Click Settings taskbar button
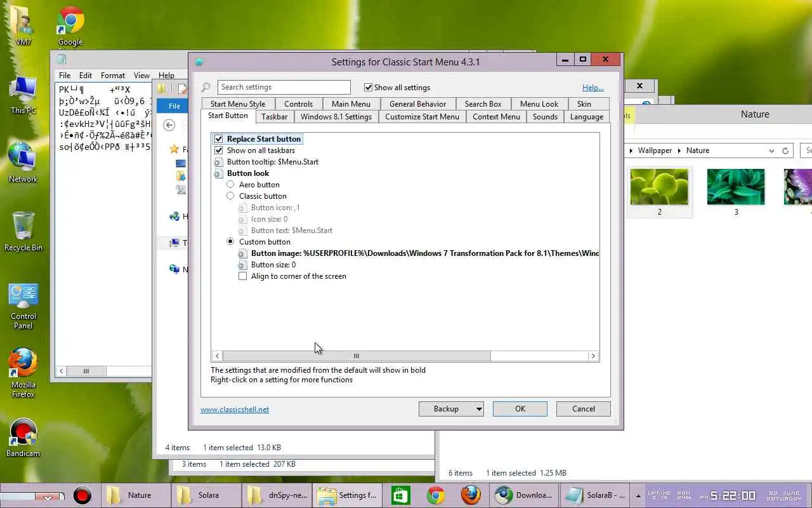 (x=348, y=495)
